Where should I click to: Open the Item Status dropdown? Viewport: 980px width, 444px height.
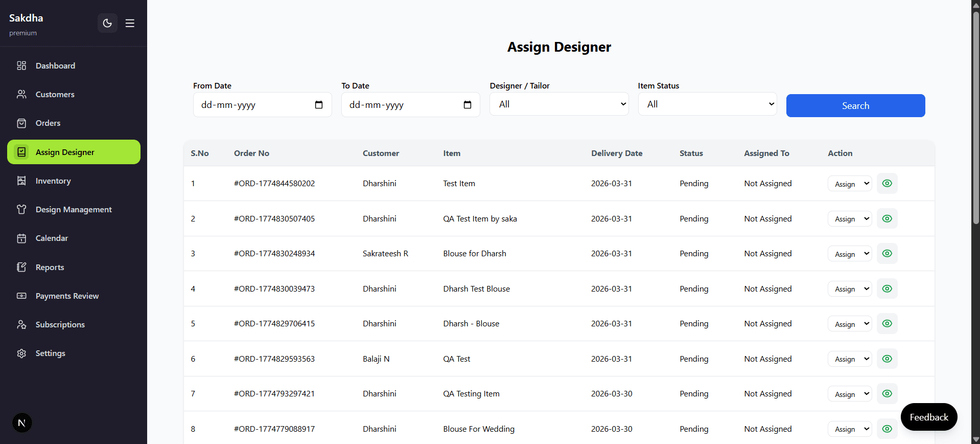(707, 104)
